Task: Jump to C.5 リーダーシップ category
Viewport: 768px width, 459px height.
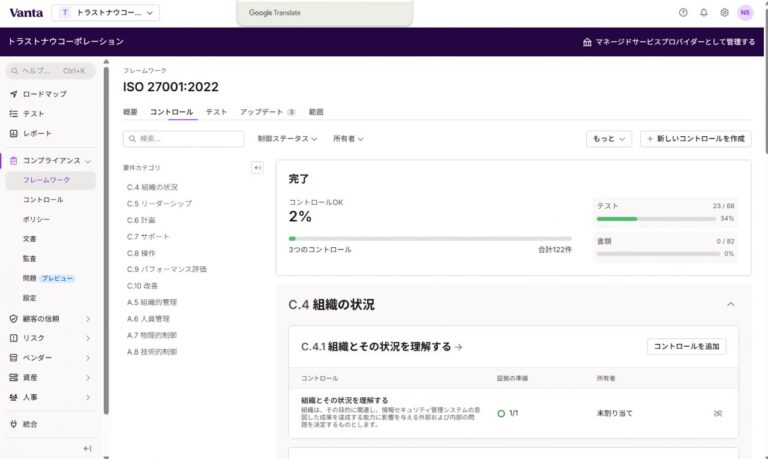Action: 159,203
